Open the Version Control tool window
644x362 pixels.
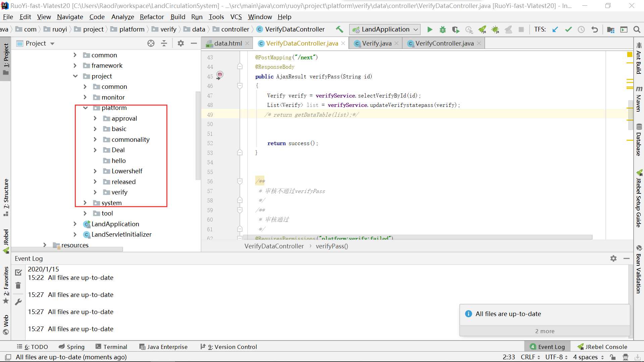tap(229, 347)
